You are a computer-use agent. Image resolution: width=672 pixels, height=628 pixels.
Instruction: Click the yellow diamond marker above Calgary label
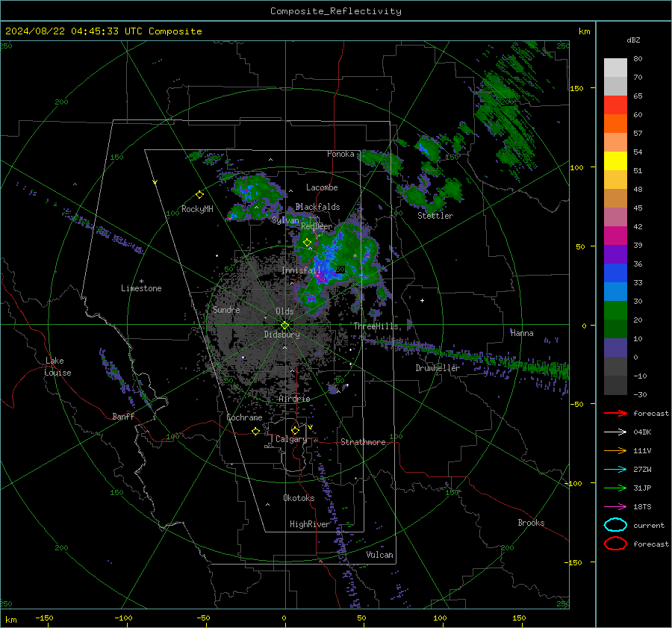pos(295,430)
